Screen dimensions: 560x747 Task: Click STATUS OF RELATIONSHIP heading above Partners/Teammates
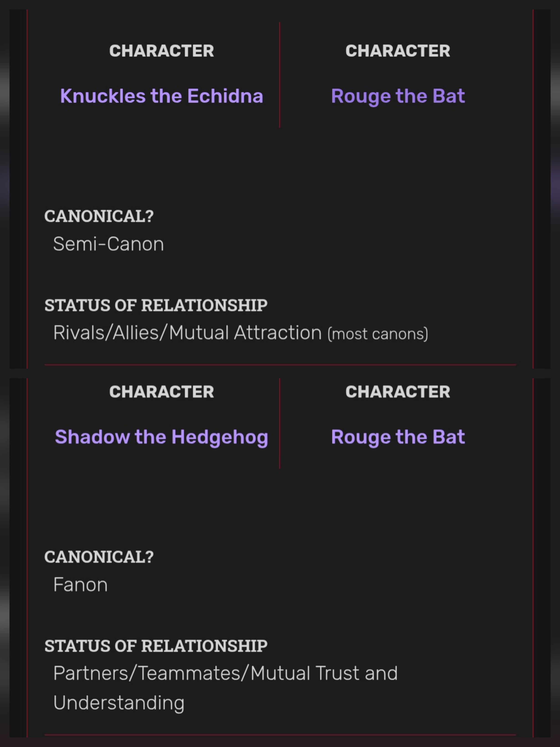pyautogui.click(x=156, y=646)
